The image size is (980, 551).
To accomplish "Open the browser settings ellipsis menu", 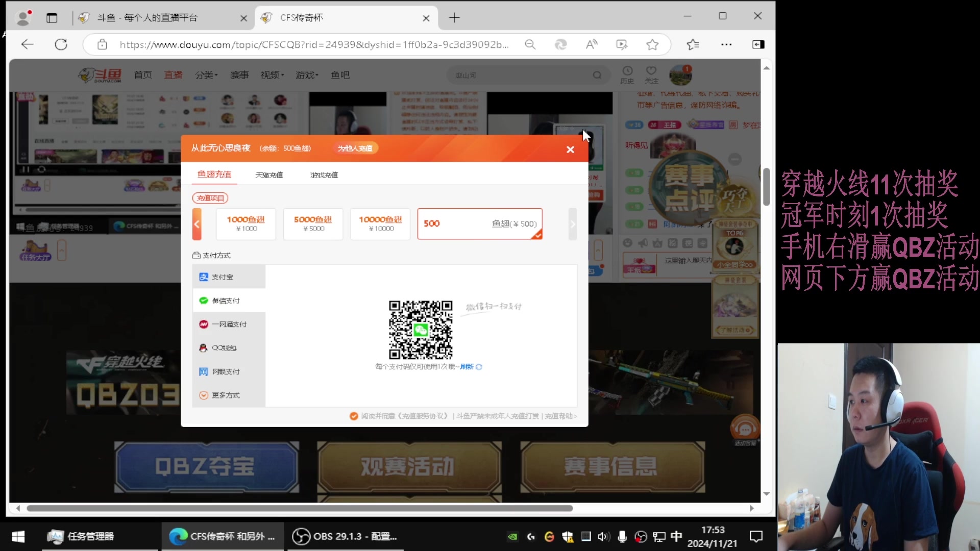I will click(x=726, y=44).
